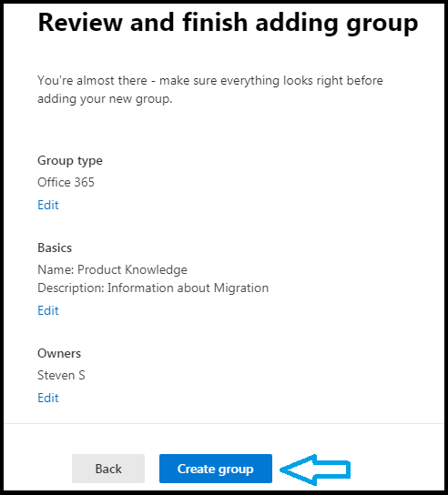Select the 'Information about Migration' description text
448x495 pixels.
coord(188,288)
